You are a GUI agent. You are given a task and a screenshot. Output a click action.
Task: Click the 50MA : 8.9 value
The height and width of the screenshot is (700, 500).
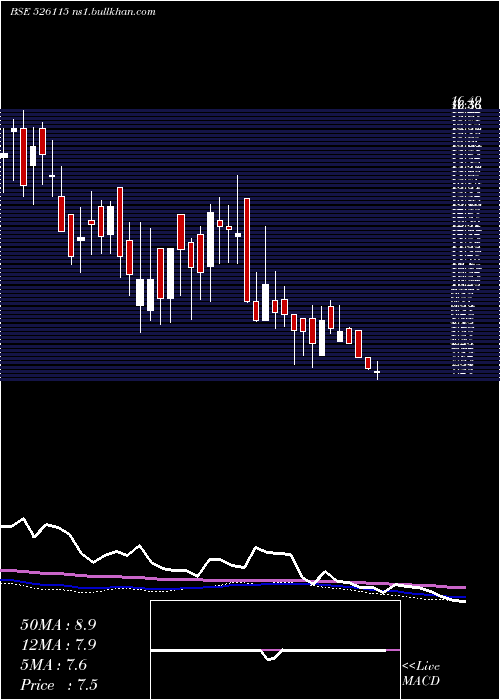pyautogui.click(x=58, y=625)
